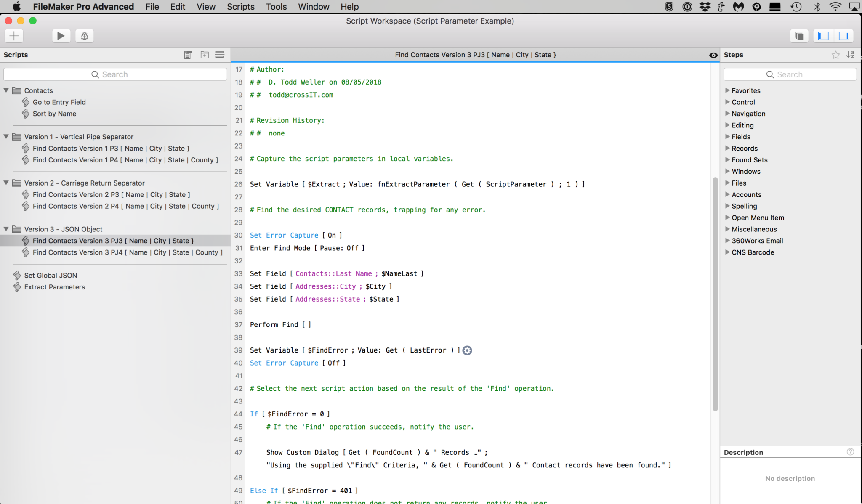Collapse the Contacts folder

pos(6,90)
